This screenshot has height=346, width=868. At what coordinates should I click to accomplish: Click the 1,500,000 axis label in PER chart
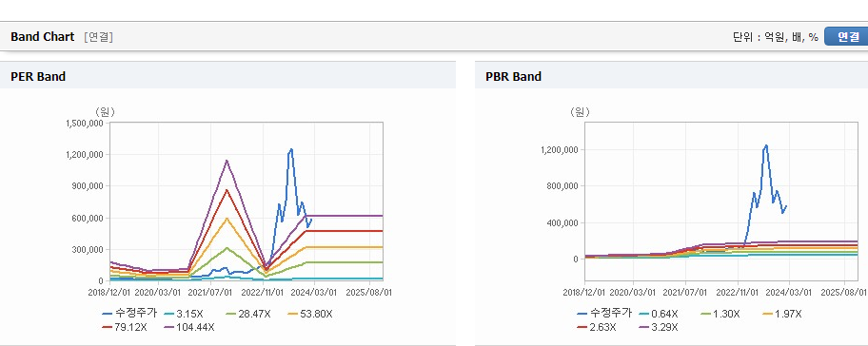click(x=85, y=124)
